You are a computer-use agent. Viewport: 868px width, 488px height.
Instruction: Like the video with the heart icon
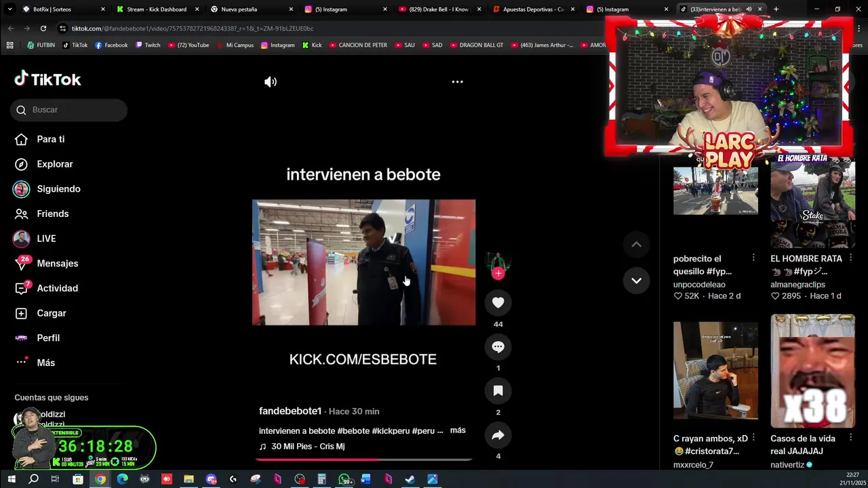coord(498,302)
